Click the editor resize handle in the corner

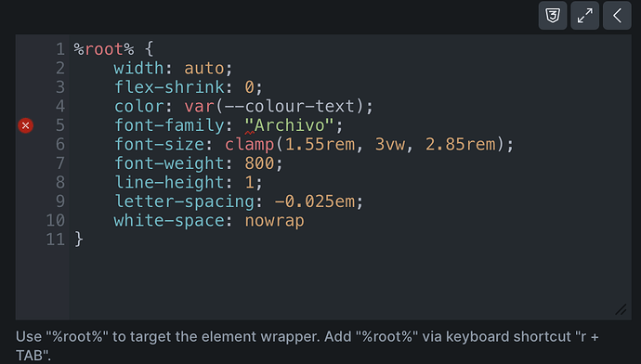point(621,309)
